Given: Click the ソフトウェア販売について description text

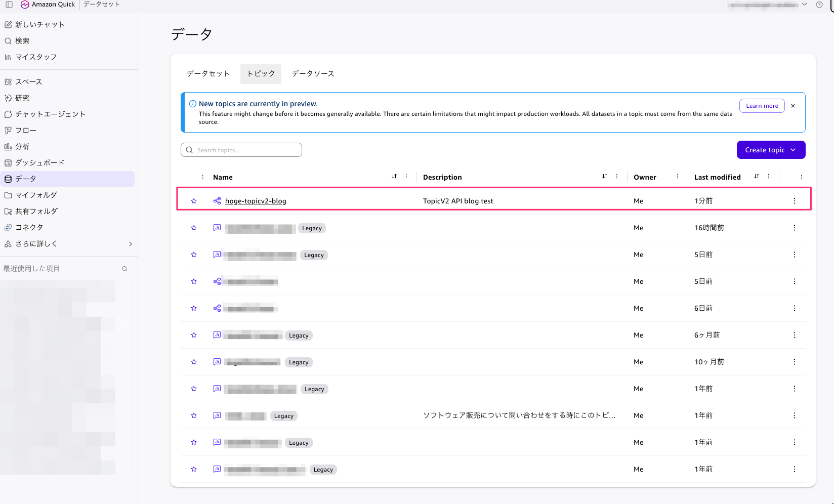Looking at the screenshot, I should [519, 415].
